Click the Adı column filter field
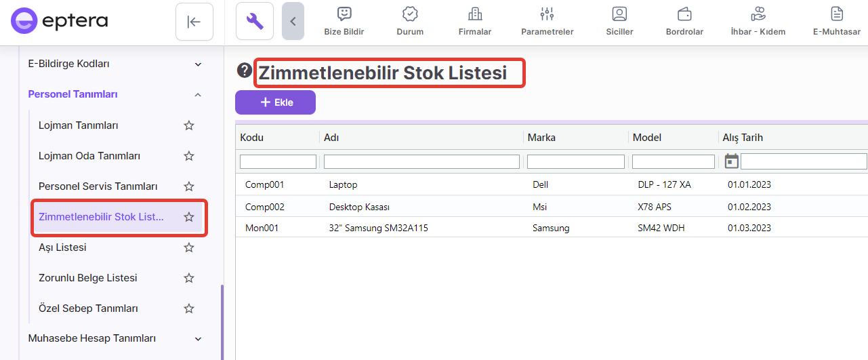Viewport: 868px width, 360px height. point(421,161)
